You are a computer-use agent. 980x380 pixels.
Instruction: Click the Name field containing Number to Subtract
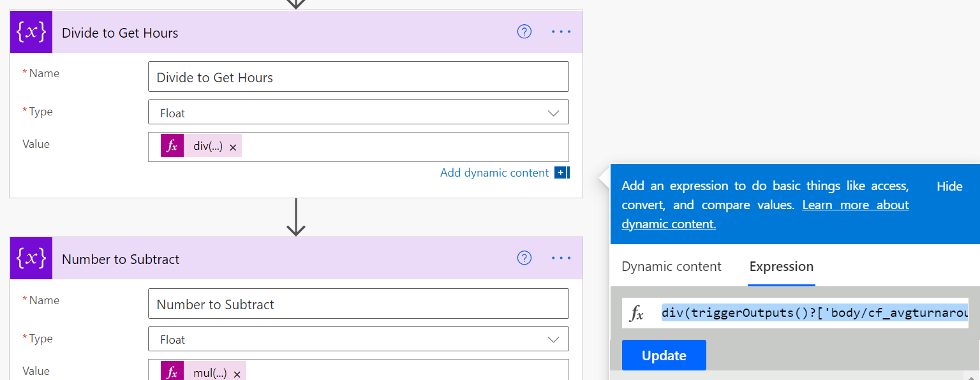[358, 304]
